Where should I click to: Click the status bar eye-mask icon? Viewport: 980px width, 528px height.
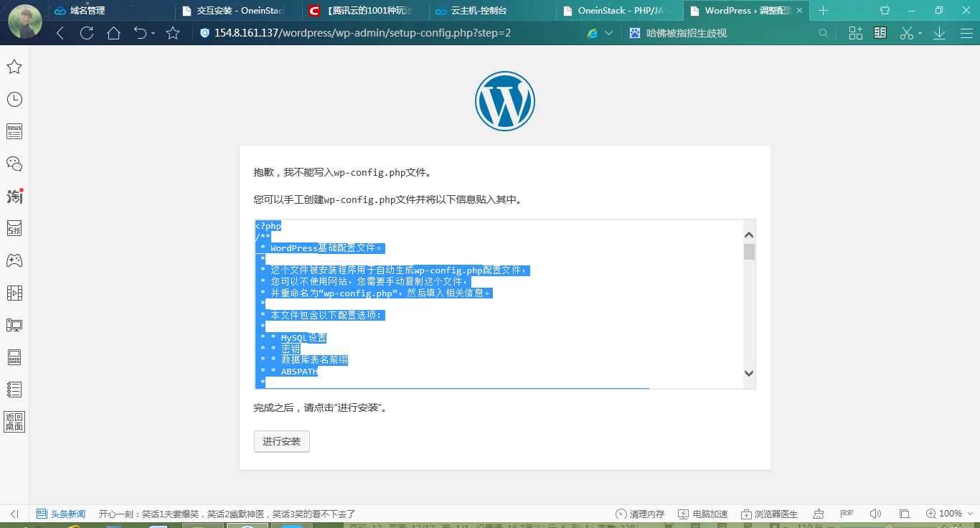point(847,514)
